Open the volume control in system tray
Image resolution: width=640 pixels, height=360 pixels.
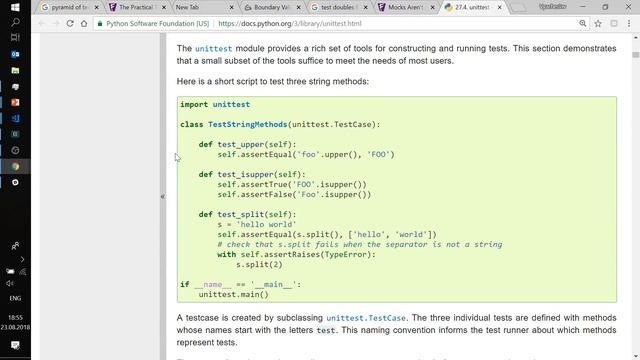tap(10, 283)
